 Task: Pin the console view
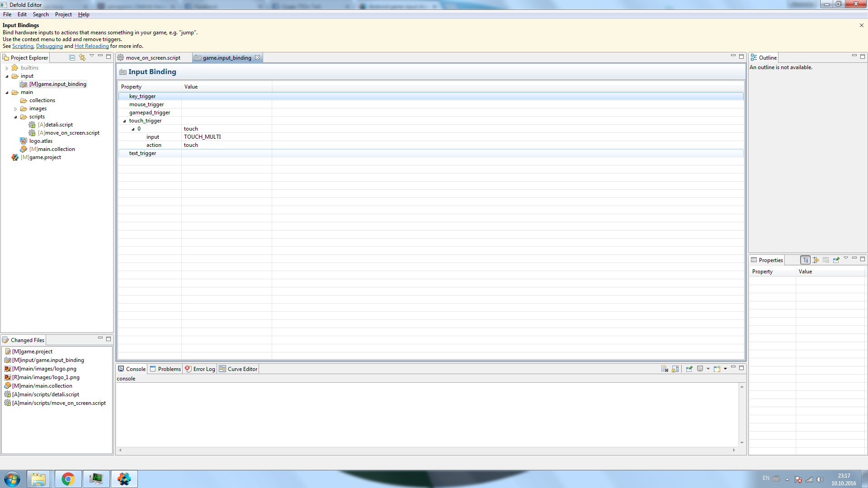(x=689, y=369)
